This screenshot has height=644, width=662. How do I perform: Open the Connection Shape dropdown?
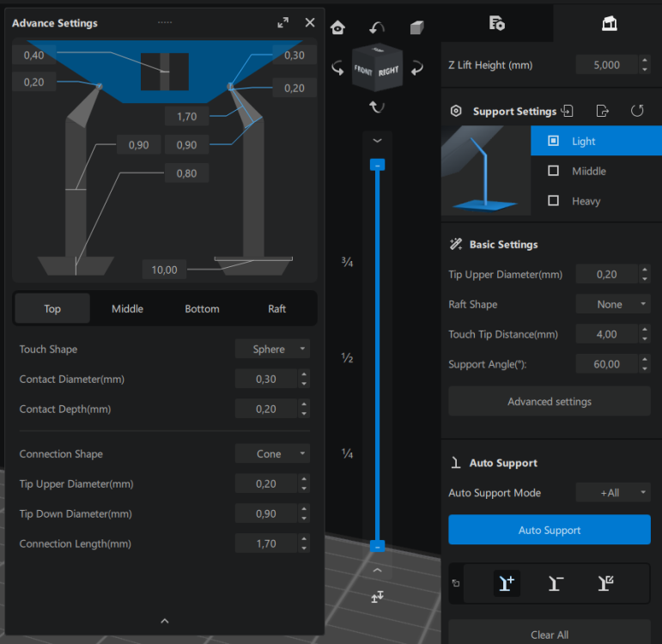click(x=272, y=453)
